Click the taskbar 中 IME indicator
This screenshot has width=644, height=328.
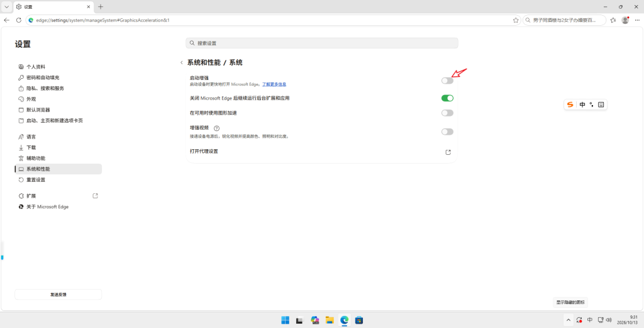590,320
